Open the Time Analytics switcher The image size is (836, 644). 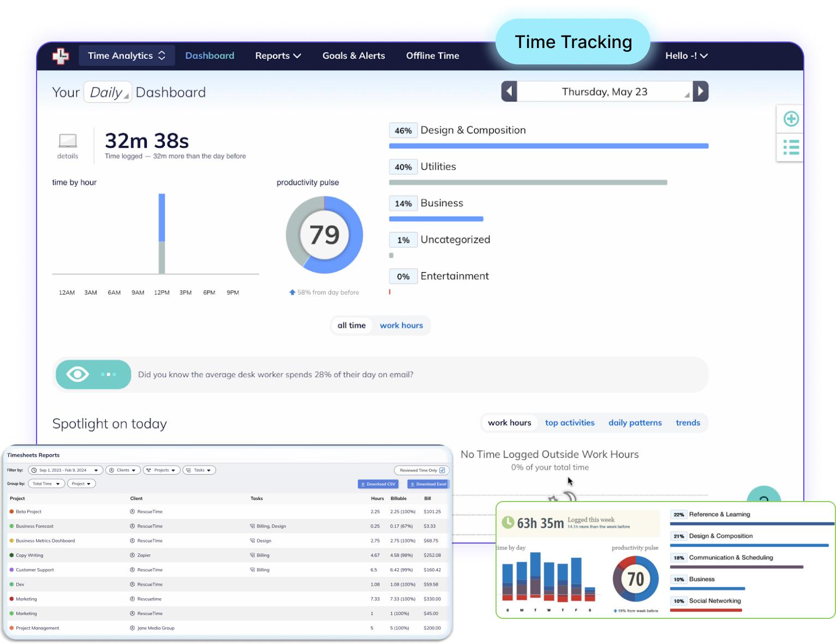(x=127, y=56)
